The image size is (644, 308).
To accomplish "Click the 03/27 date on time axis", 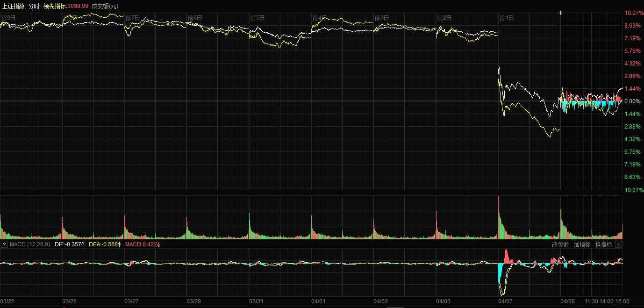I will (x=132, y=301).
